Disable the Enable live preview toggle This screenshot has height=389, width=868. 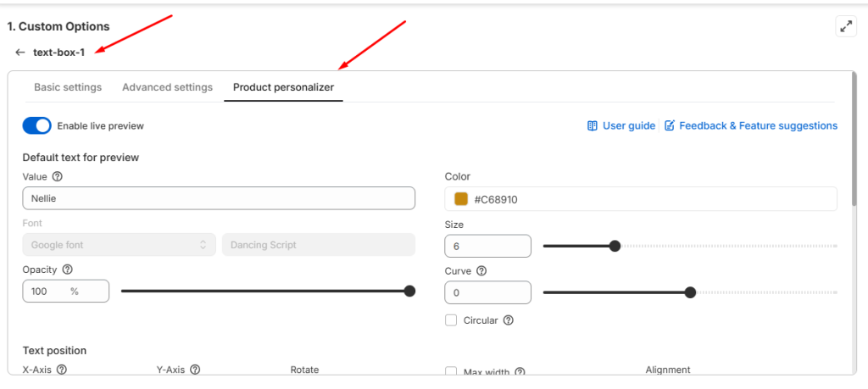pos(37,125)
